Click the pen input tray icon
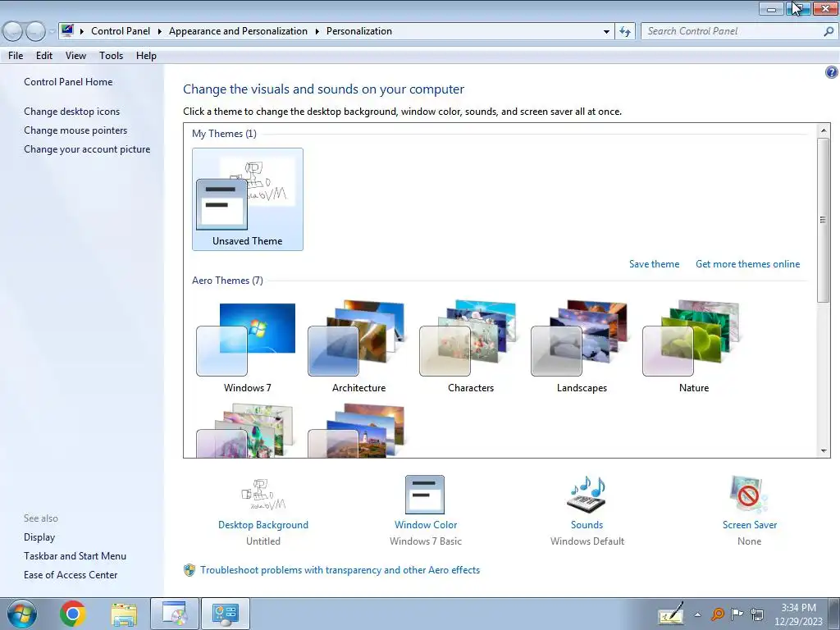The image size is (840, 630). (671, 614)
